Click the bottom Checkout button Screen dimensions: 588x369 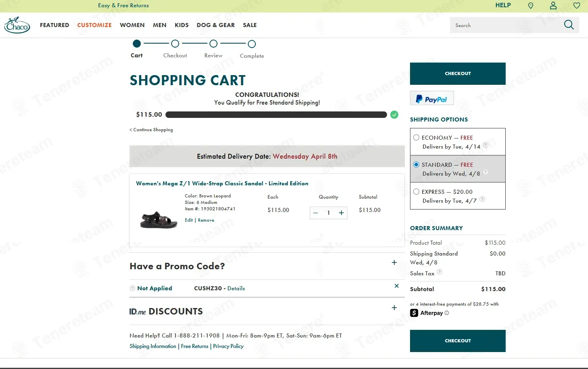tap(458, 341)
